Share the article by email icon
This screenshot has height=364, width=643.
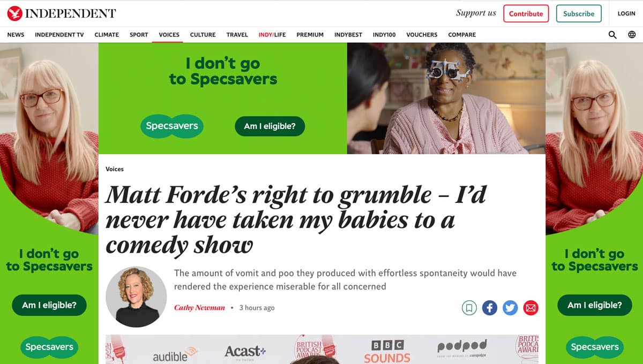[530, 308]
